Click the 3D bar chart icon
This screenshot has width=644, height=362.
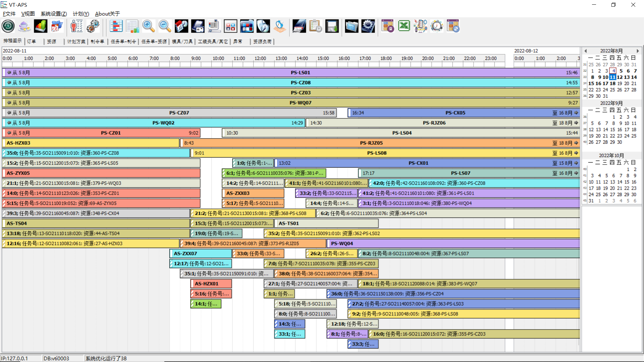point(41,26)
